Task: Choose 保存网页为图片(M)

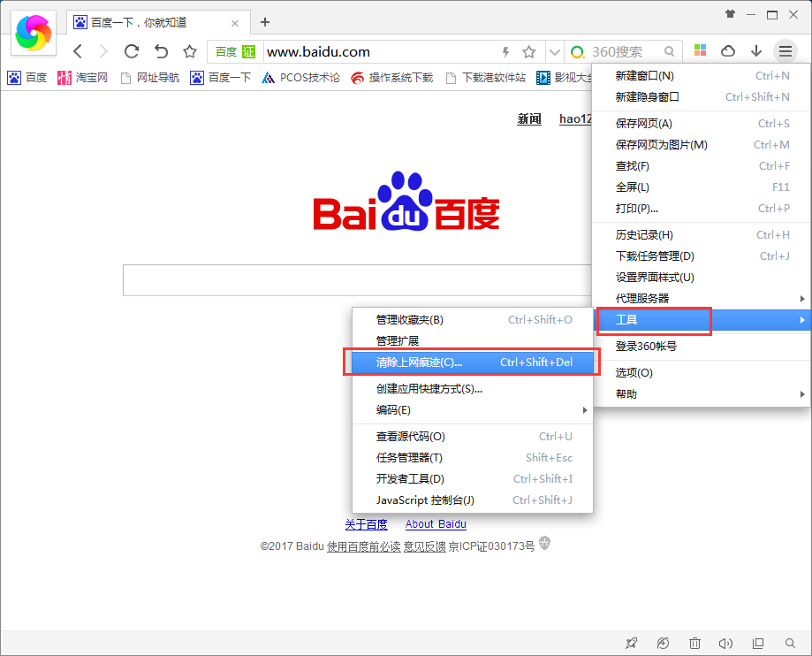Action: pos(702,145)
